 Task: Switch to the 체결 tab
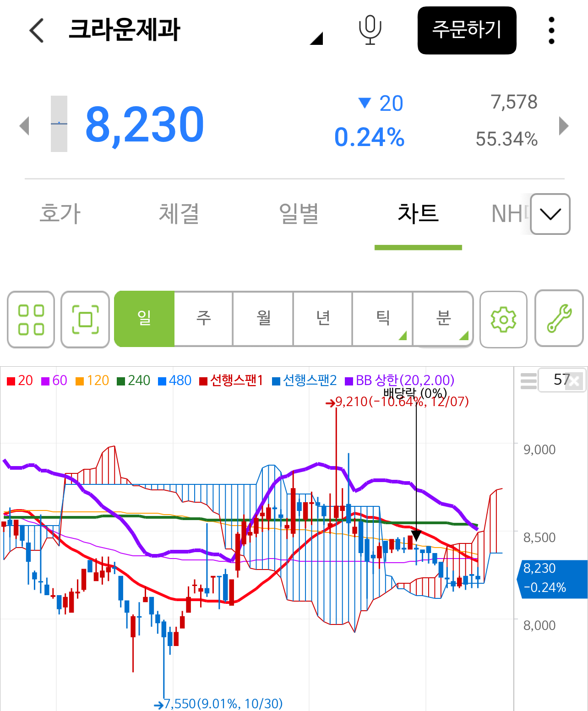tap(179, 214)
